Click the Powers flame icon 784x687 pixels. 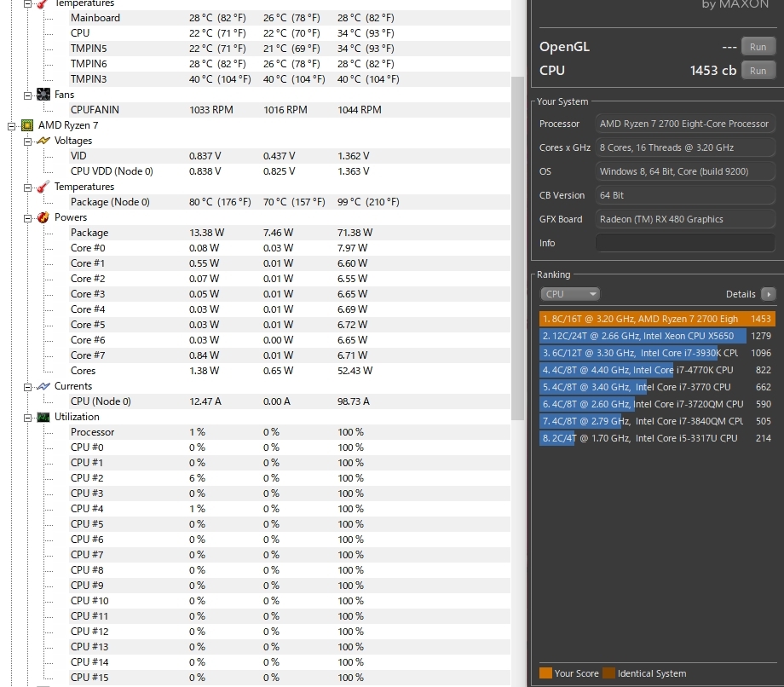coord(43,217)
